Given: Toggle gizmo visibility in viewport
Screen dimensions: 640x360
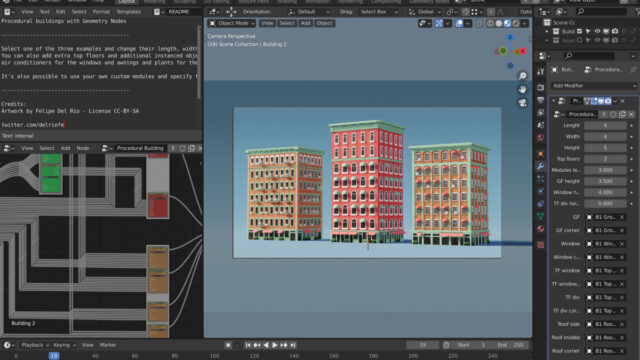Looking at the screenshot, I should [439, 23].
